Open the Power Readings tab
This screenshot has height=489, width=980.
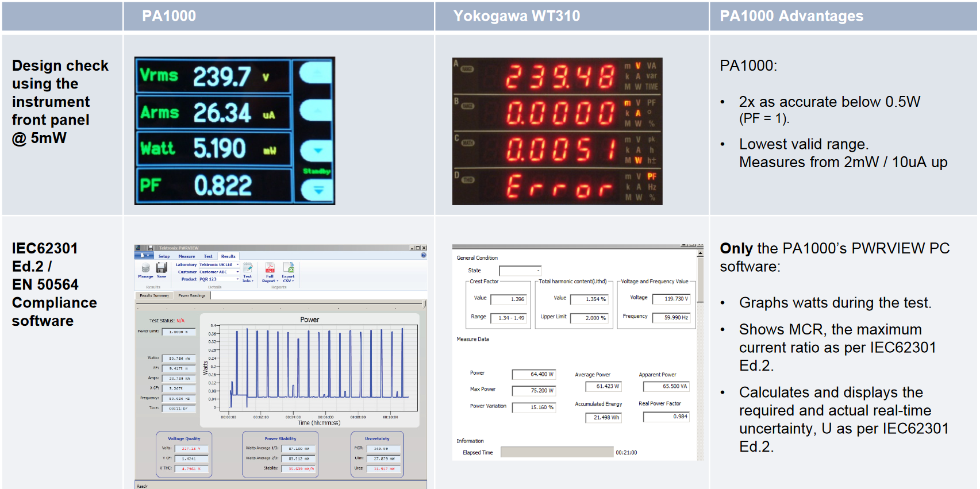point(192,295)
